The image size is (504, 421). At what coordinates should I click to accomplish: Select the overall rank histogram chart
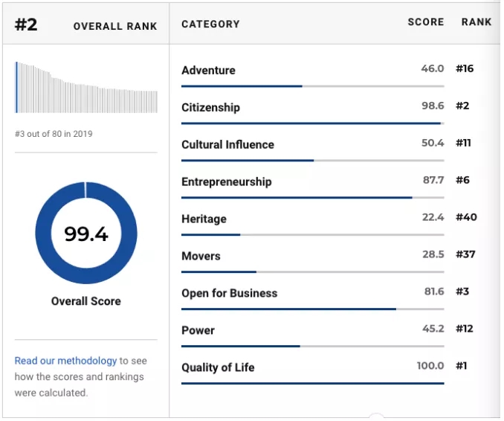[86, 87]
